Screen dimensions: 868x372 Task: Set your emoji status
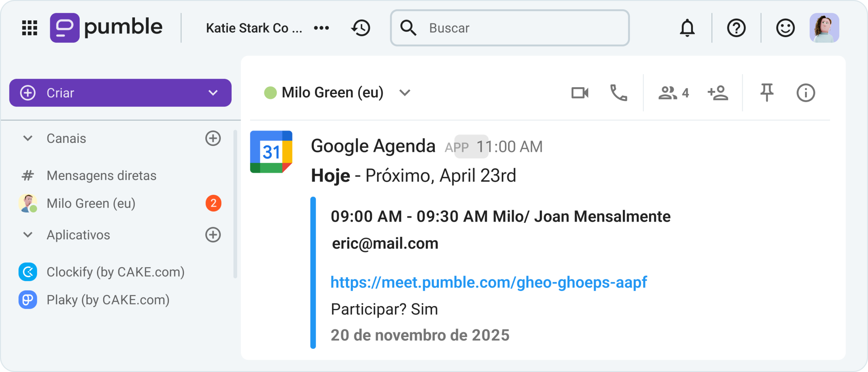pyautogui.click(x=786, y=28)
